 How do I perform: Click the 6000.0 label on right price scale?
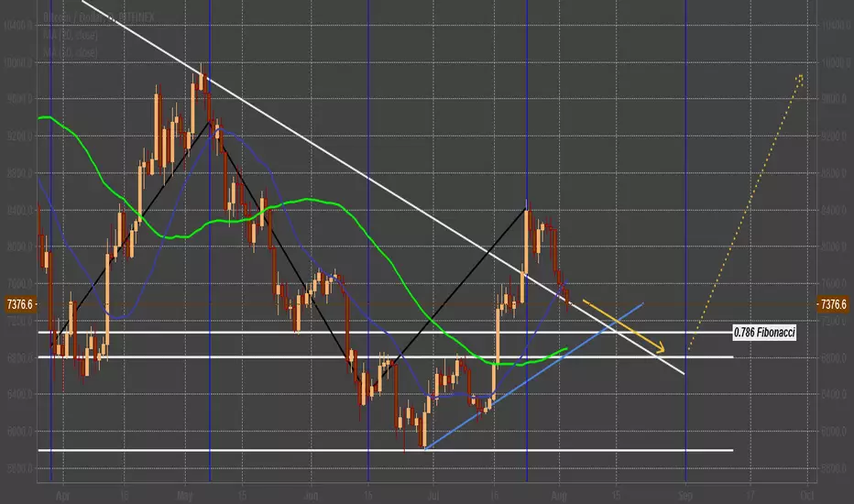pos(835,432)
